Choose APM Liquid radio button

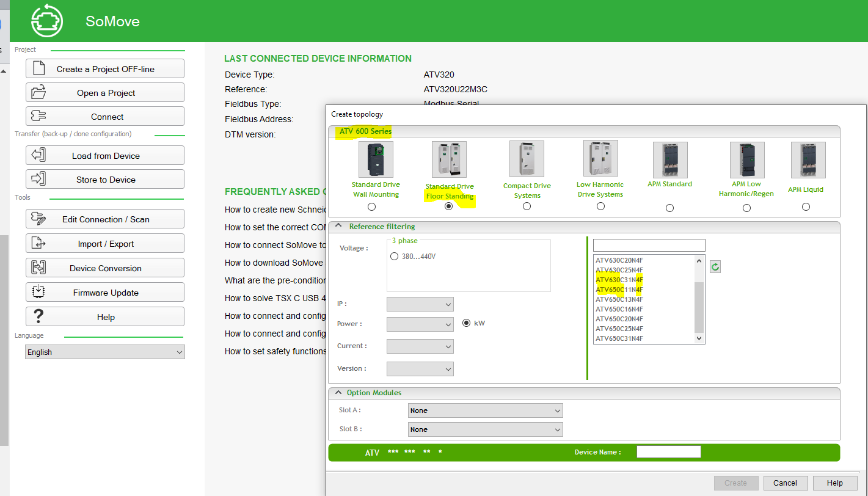pos(806,206)
